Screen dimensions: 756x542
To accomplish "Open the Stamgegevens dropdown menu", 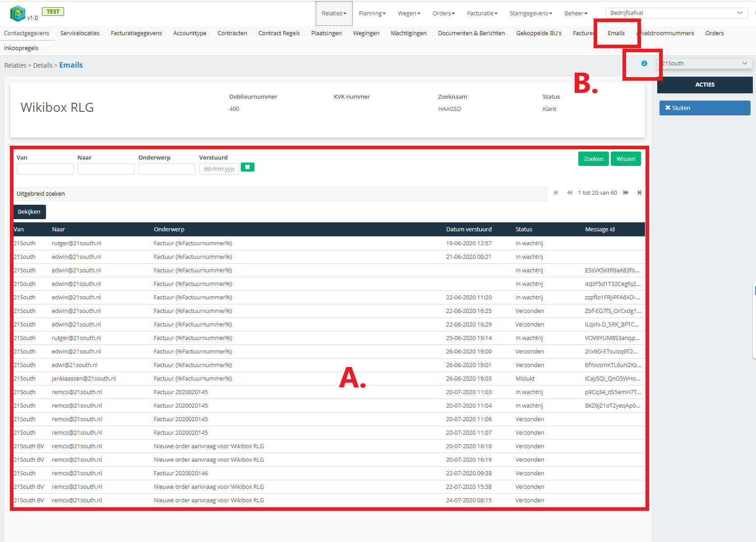I will pyautogui.click(x=531, y=14).
